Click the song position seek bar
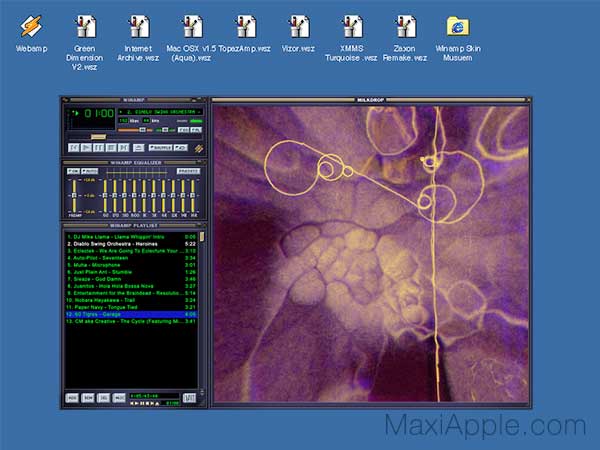The width and height of the screenshot is (600, 450). 134,137
